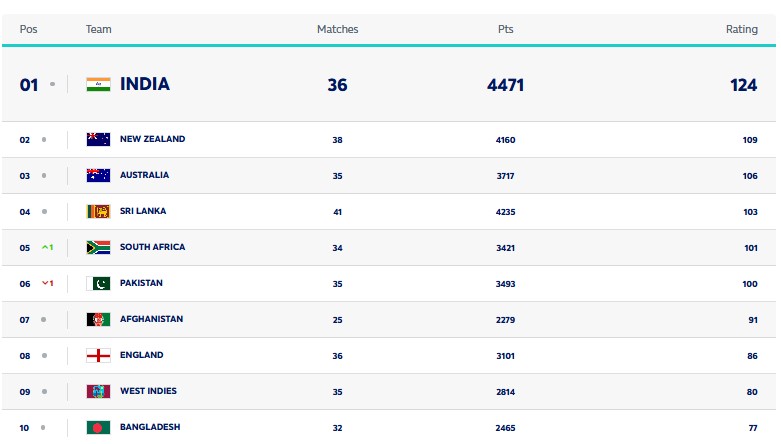
Task: Open the NEW ZEALAND team link
Action: click(x=152, y=140)
